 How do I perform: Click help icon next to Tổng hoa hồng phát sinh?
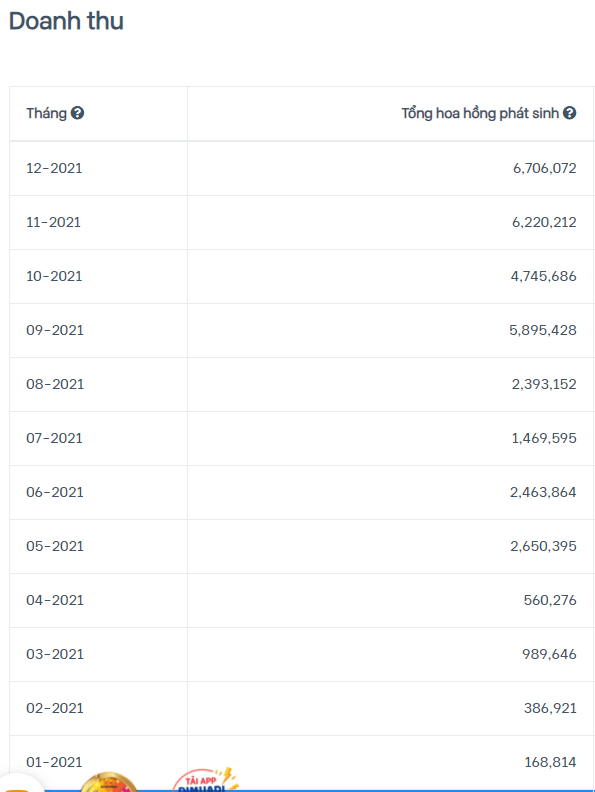(x=569, y=113)
